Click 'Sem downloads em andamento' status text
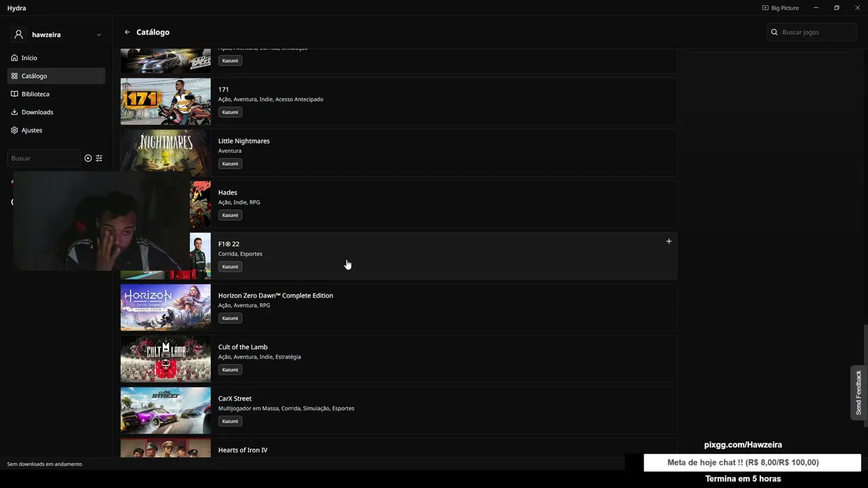Screen dimensions: 868x488 coord(44,464)
